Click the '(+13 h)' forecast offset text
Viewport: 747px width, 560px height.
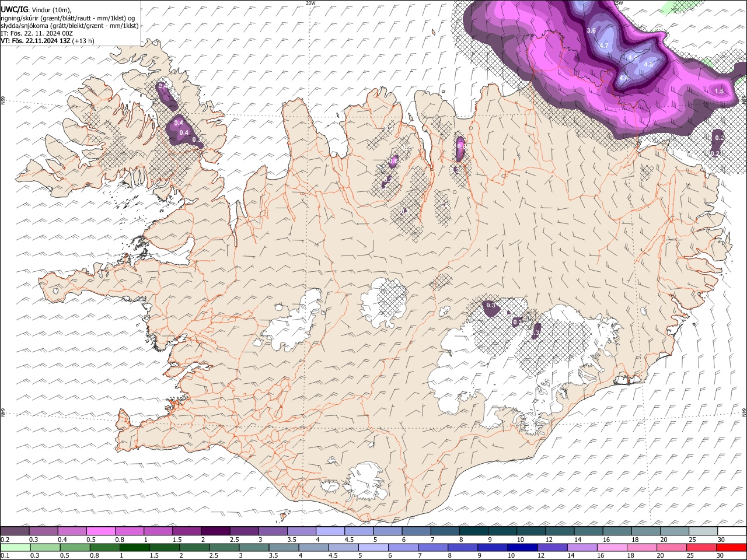[x=83, y=41]
